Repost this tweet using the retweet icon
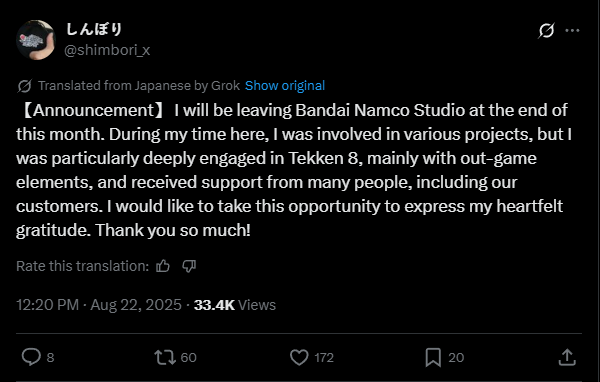This screenshot has width=600, height=382. [x=165, y=357]
